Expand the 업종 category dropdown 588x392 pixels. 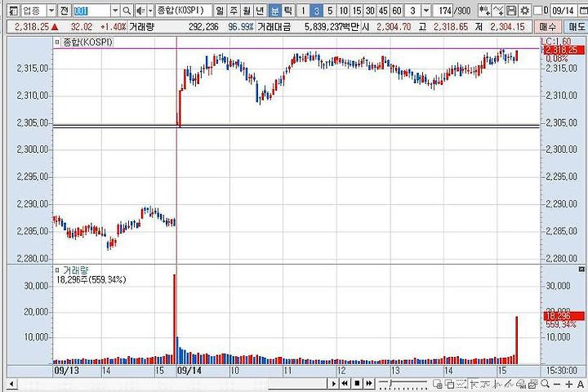(x=51, y=11)
